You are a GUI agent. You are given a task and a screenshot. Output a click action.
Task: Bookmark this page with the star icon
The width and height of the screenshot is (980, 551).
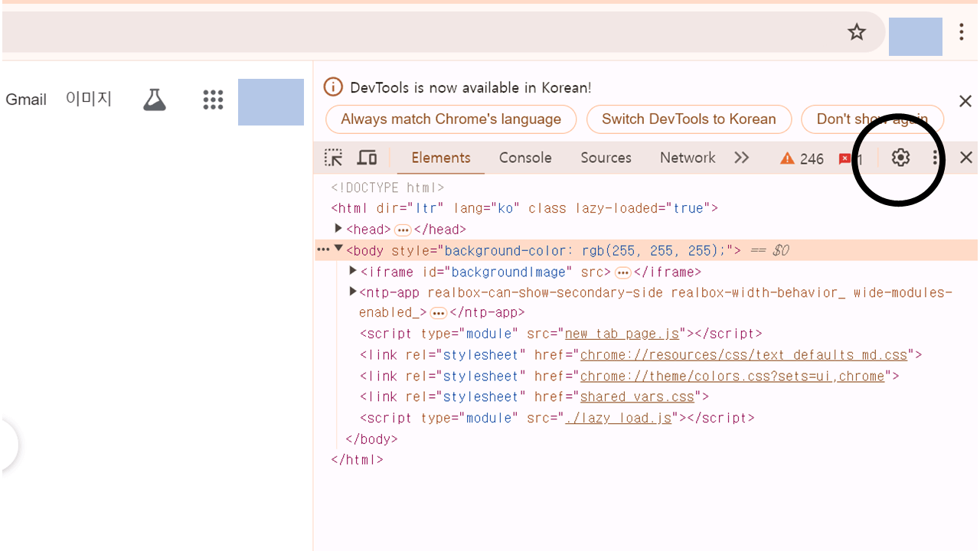click(x=857, y=32)
